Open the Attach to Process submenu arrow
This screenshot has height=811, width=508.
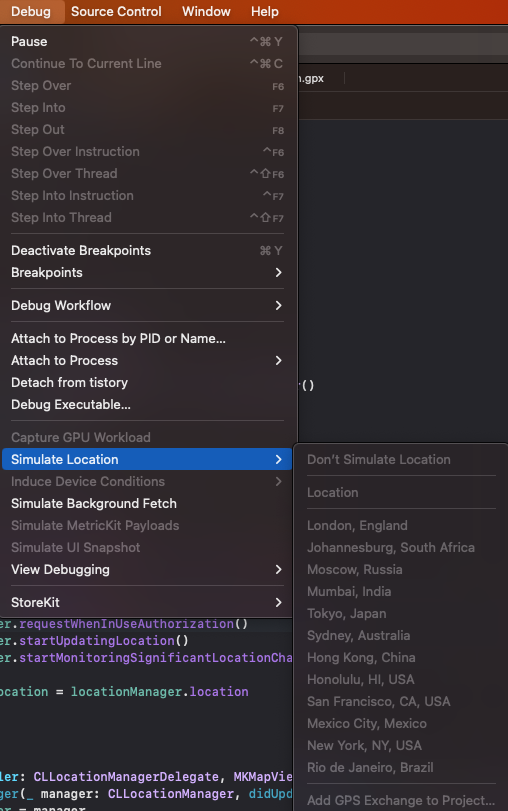coord(278,361)
